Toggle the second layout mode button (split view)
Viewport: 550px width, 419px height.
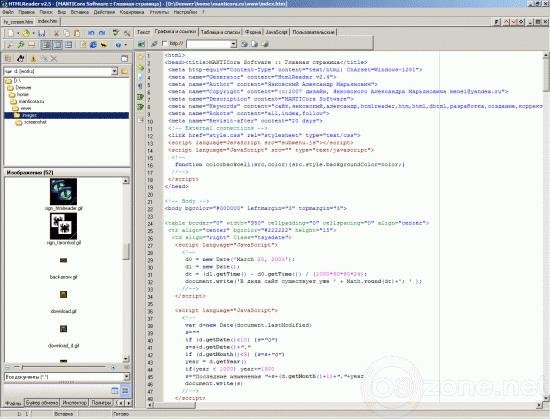57,45
